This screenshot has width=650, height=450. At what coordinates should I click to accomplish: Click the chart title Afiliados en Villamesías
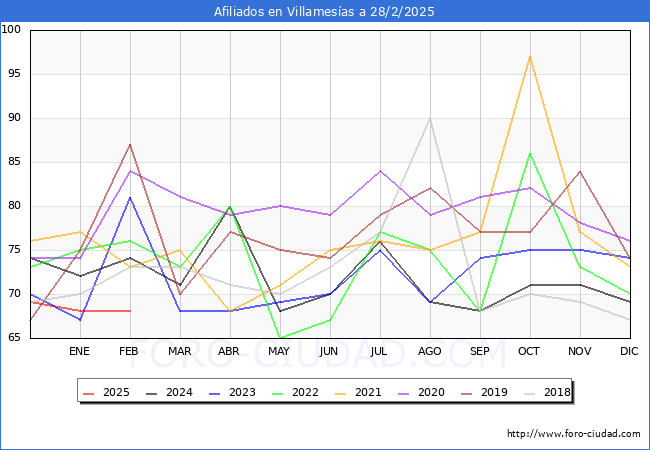pos(324,12)
